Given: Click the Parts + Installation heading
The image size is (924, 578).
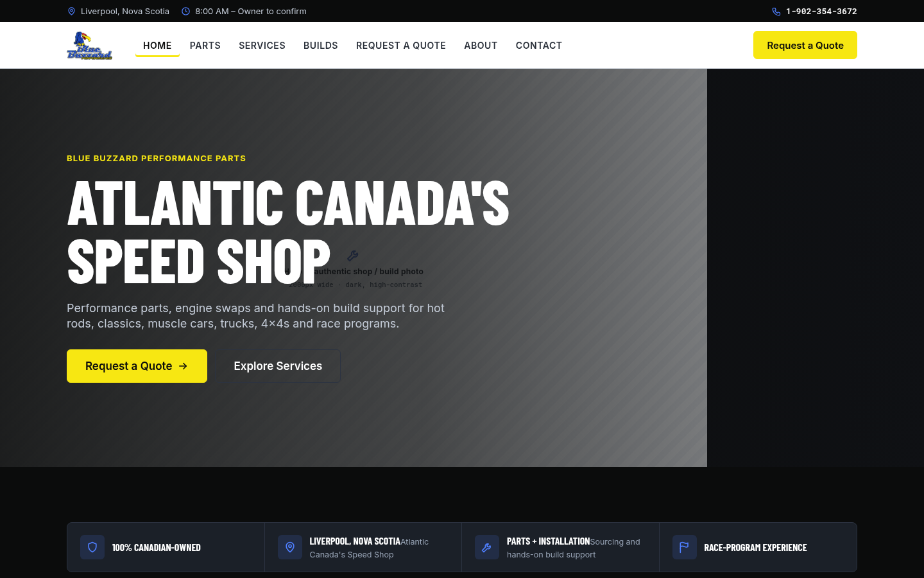Looking at the screenshot, I should 548,541.
